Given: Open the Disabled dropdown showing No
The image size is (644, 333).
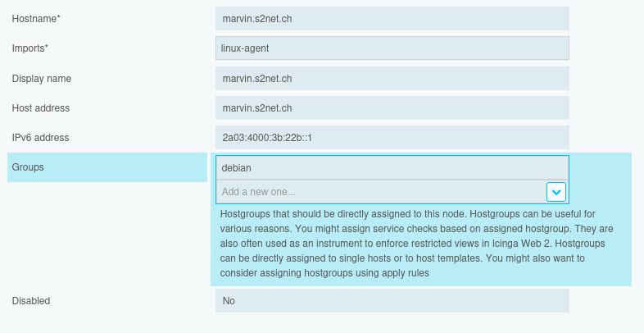Looking at the screenshot, I should coord(392,301).
